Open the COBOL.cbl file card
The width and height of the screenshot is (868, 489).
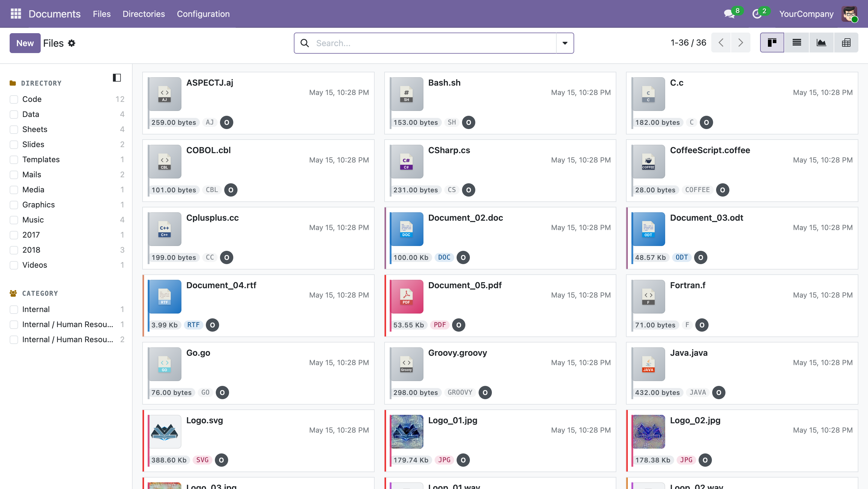259,171
